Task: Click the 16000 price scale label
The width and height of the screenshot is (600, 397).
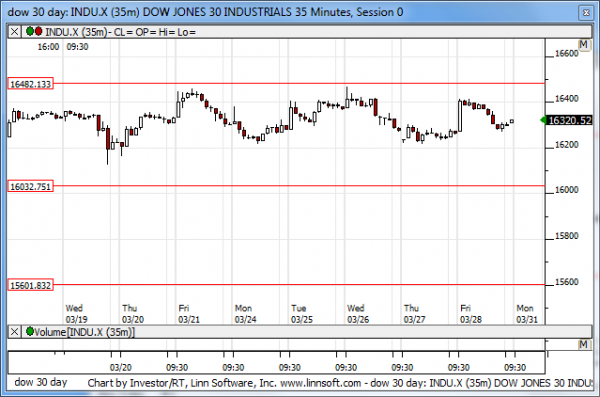Action: point(567,190)
